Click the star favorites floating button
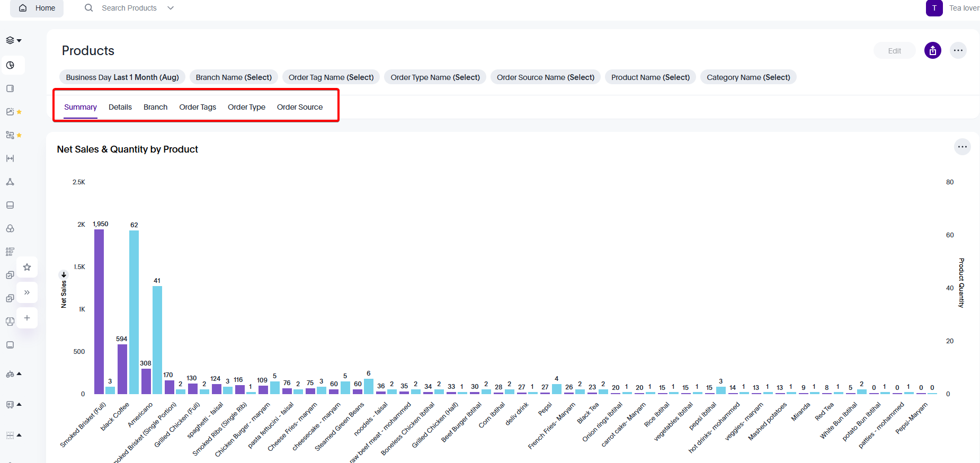980x463 pixels. point(27,267)
